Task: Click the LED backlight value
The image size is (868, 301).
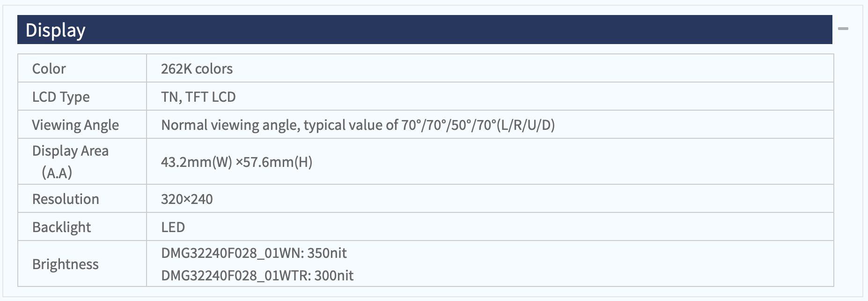Action: pos(173,227)
